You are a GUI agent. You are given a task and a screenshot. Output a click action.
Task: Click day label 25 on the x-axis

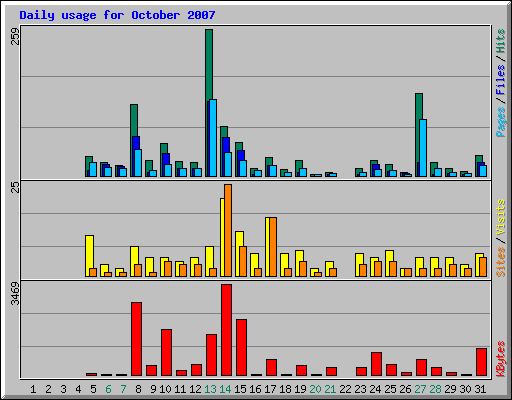coord(390,389)
